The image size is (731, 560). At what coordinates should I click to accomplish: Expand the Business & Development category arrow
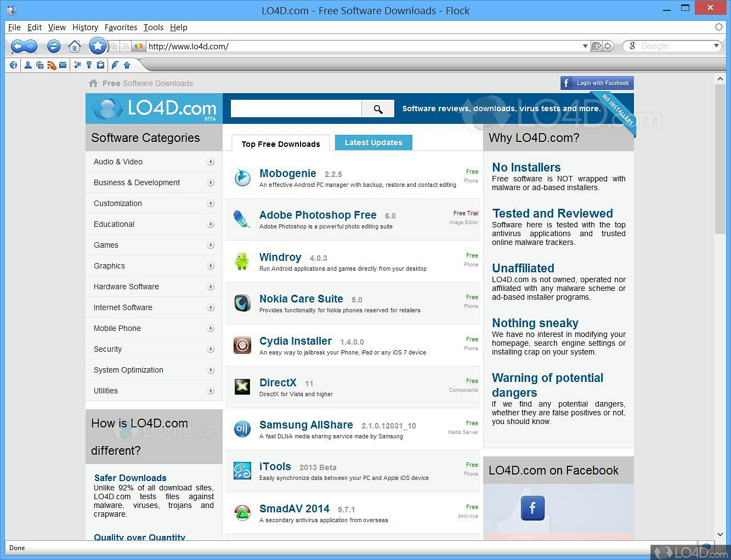coord(211,182)
